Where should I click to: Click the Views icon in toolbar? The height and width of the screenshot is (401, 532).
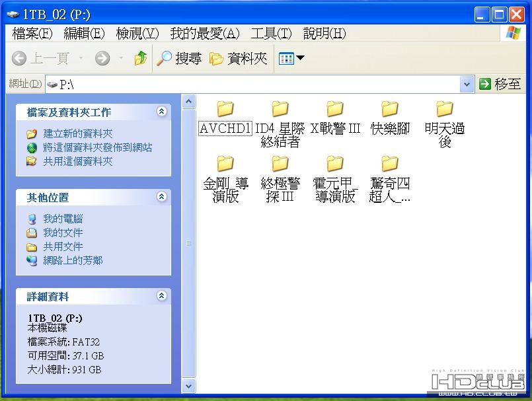(286, 58)
